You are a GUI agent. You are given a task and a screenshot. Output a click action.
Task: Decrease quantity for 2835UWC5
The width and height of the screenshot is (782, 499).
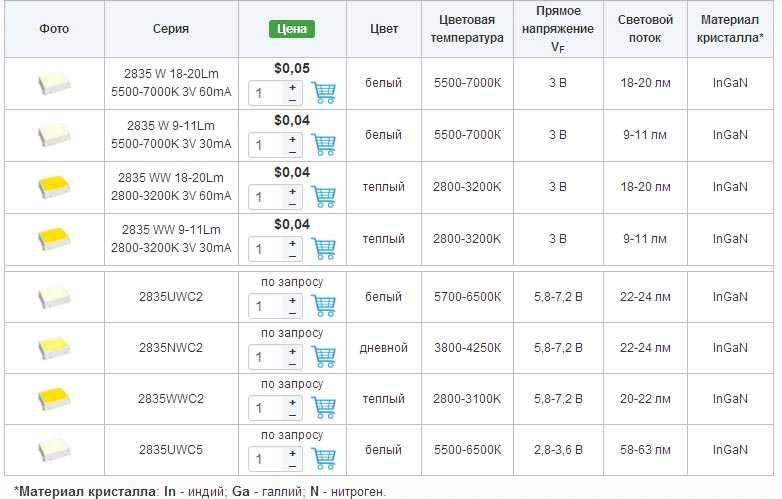point(293,466)
